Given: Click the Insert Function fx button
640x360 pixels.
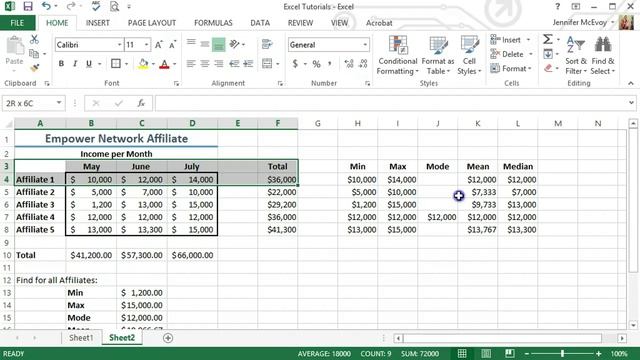Looking at the screenshot, I should 141,103.
